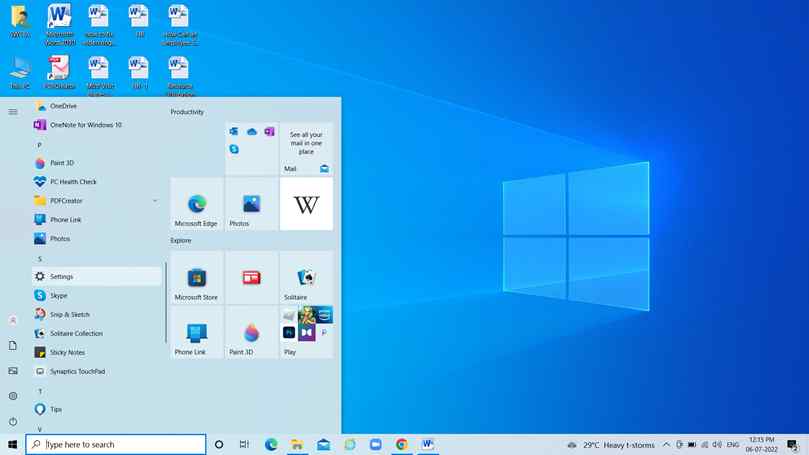Open the Zoom app on taskbar
809x455 pixels.
(x=376, y=444)
